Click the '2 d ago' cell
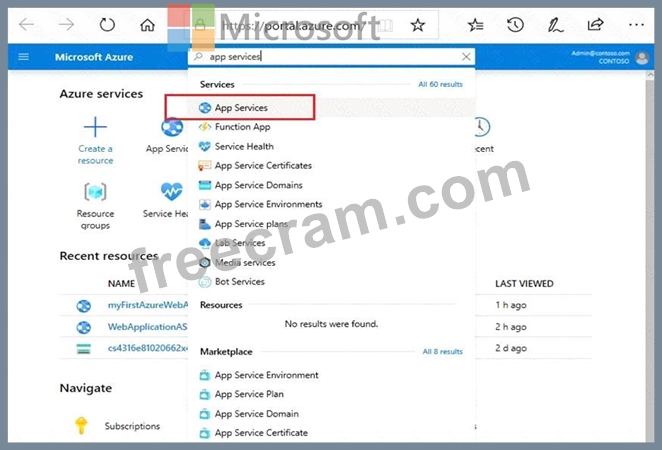662x450 pixels. click(511, 348)
